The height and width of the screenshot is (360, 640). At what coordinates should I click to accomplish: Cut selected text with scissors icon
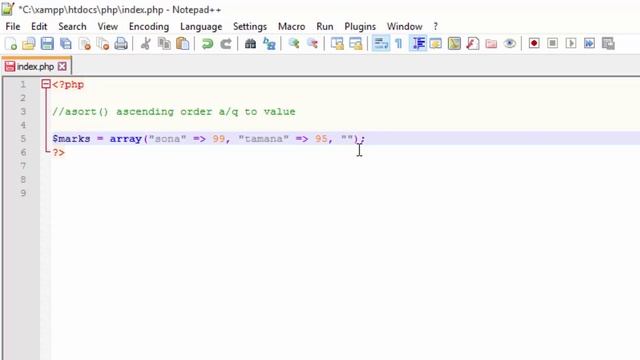(145, 43)
